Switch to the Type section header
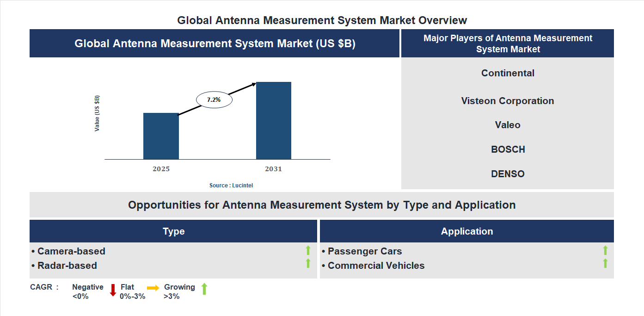644x316 pixels. click(173, 231)
